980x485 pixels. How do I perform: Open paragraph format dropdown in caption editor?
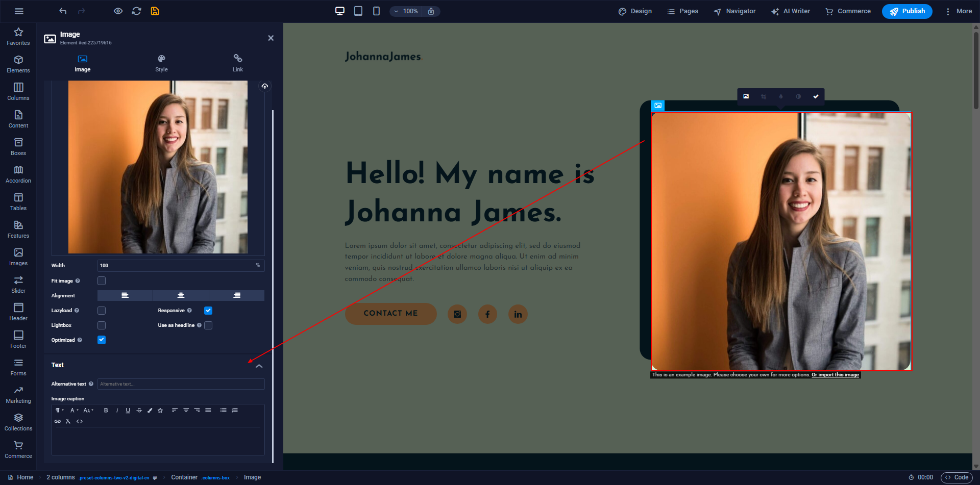[x=59, y=410]
